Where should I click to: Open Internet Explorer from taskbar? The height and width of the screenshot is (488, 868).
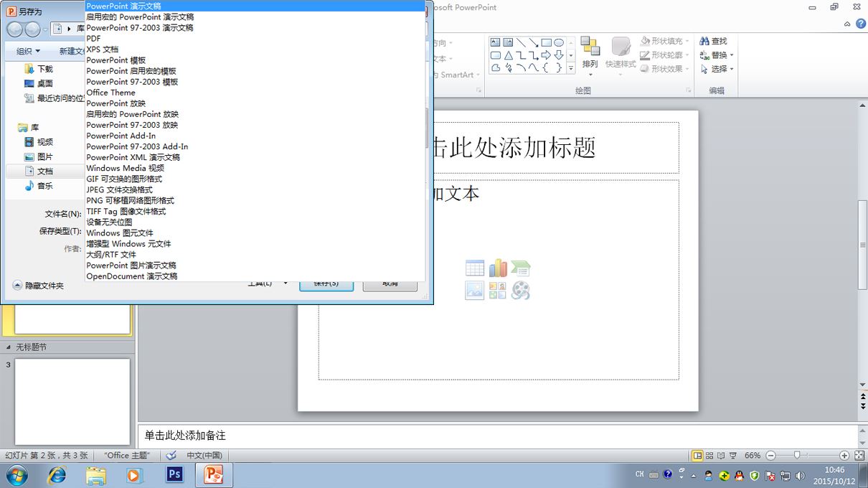coord(56,474)
